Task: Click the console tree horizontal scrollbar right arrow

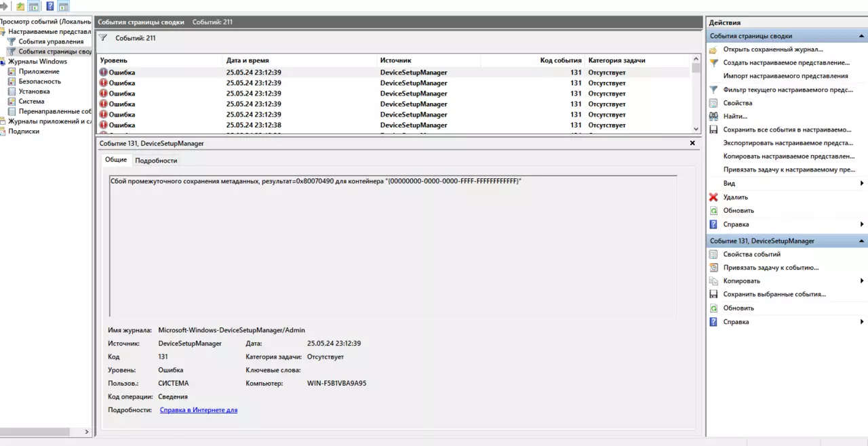Action: [x=86, y=432]
